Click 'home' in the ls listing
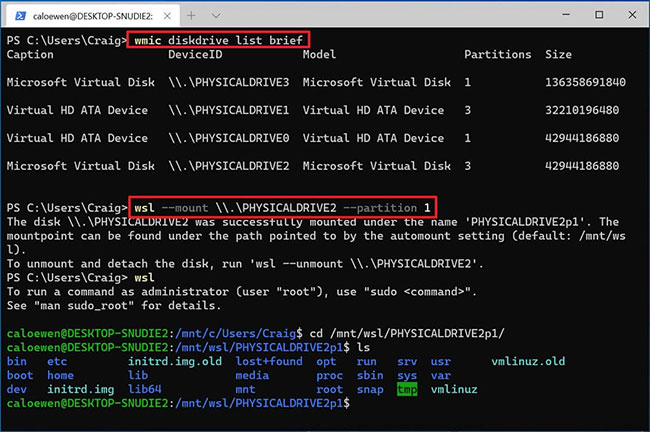This screenshot has width=650, height=432. click(60, 375)
